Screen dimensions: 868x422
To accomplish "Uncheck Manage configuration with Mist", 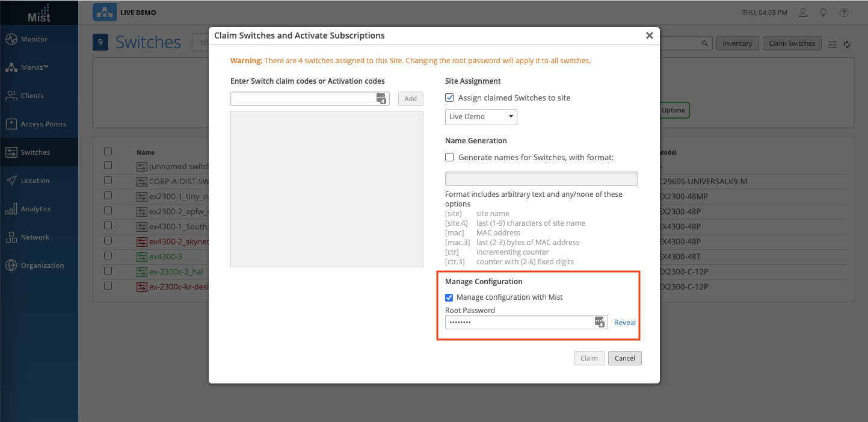I will (x=449, y=297).
